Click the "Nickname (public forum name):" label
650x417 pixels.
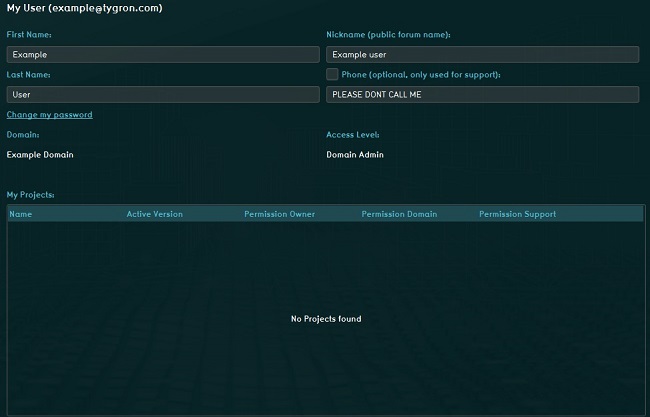tap(388, 35)
